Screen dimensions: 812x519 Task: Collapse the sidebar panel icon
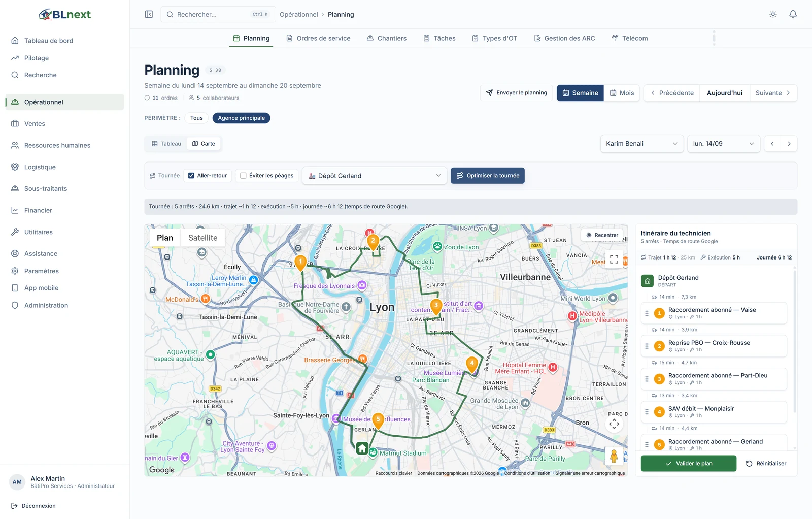pyautogui.click(x=149, y=14)
